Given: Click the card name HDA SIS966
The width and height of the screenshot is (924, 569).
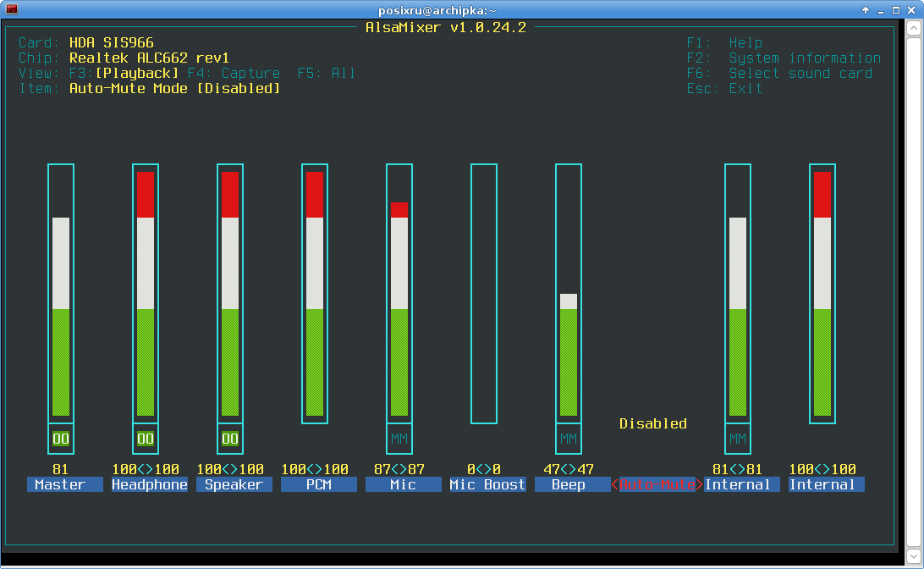Looking at the screenshot, I should click(112, 42).
